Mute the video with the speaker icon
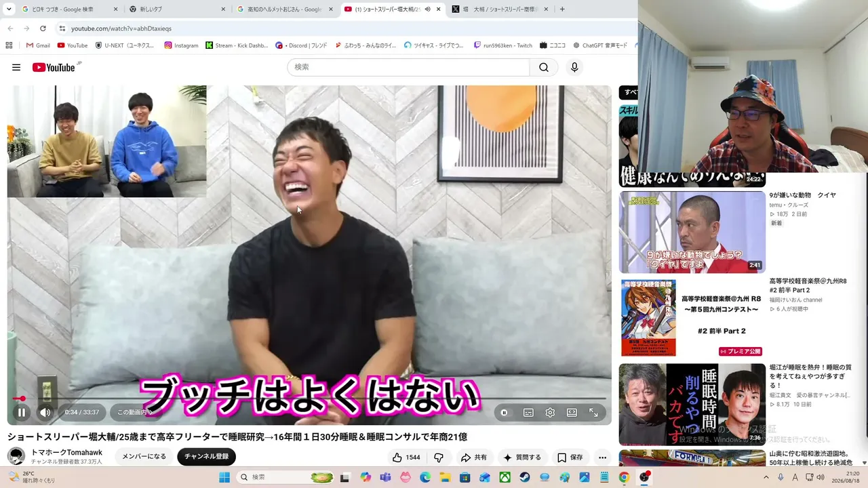Image resolution: width=868 pixels, height=488 pixels. tap(45, 412)
